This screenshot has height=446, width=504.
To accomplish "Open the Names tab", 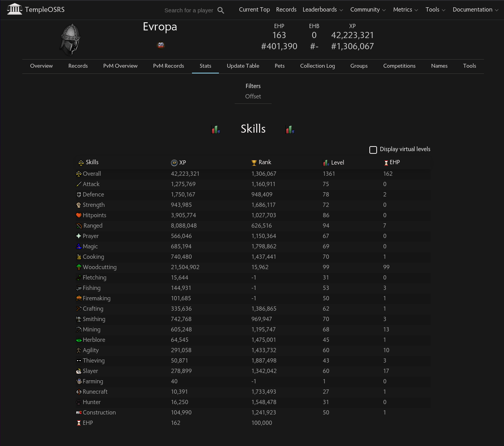I will [439, 66].
